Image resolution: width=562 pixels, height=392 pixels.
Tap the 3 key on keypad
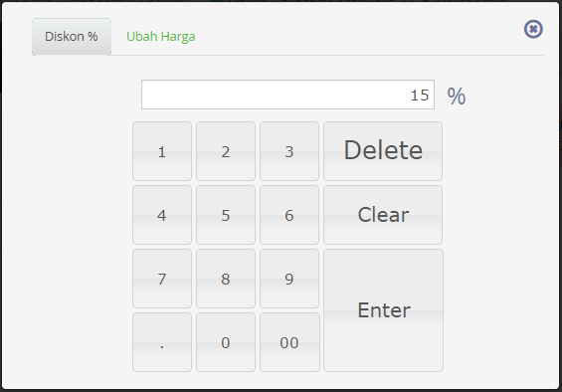pyautogui.click(x=289, y=151)
